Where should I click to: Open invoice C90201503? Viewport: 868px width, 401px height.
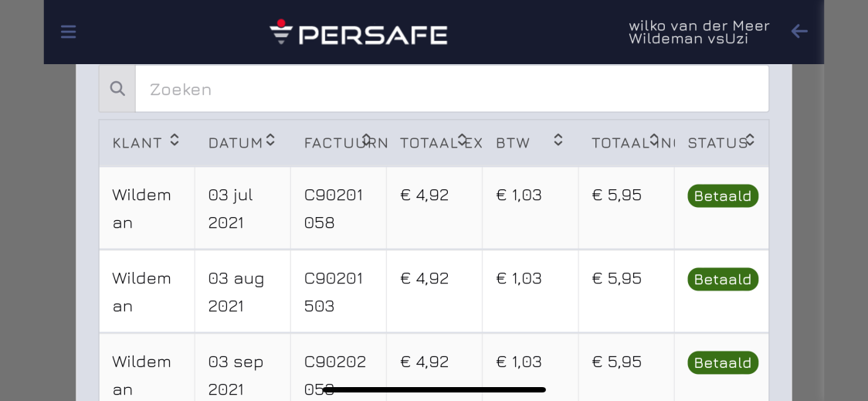334,292
